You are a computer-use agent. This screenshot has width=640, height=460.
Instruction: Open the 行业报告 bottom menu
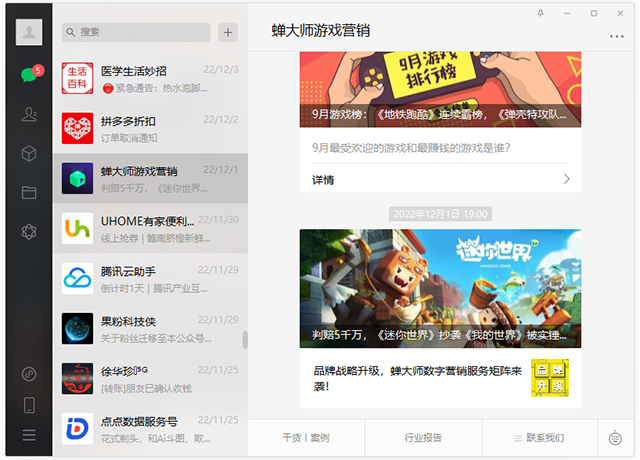pos(423,438)
